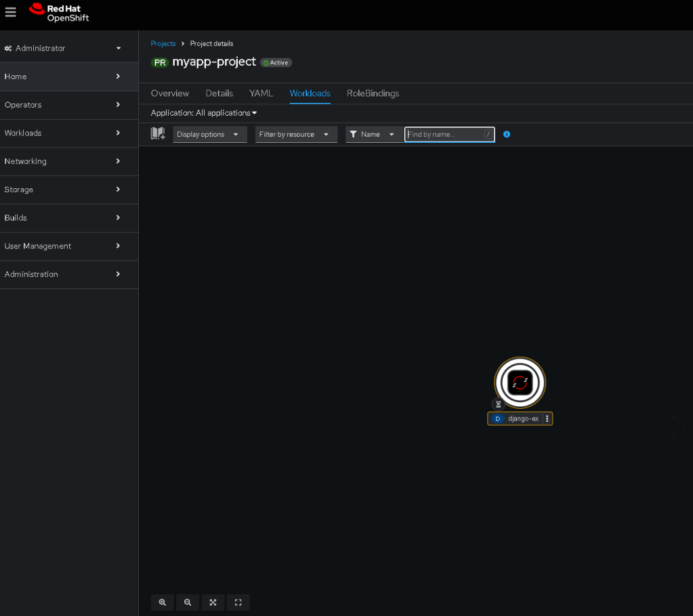Image resolution: width=693 pixels, height=616 pixels.
Task: Click the hourglass build status decorator
Action: point(498,404)
